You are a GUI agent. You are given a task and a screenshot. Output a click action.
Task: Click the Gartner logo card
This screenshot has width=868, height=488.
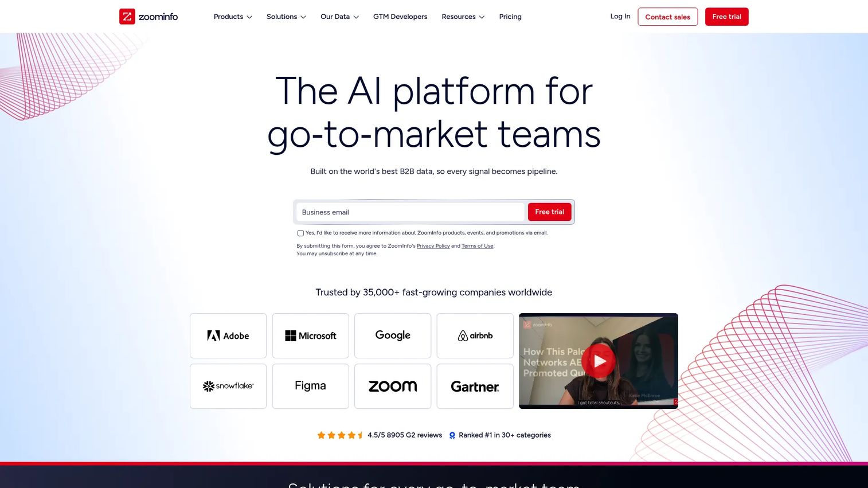pyautogui.click(x=475, y=386)
